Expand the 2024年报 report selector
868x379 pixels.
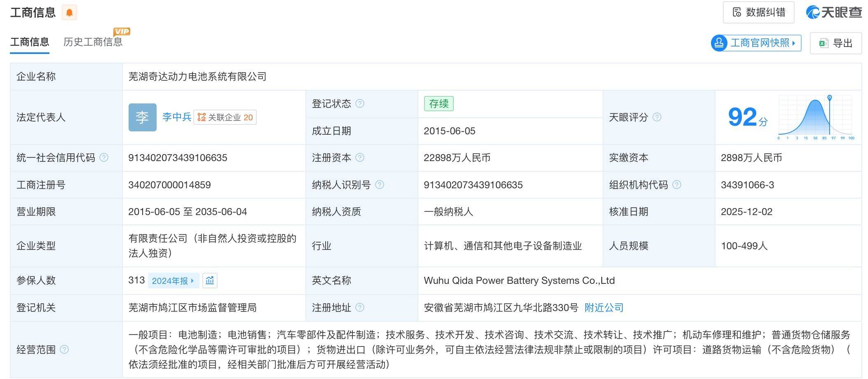(x=173, y=281)
